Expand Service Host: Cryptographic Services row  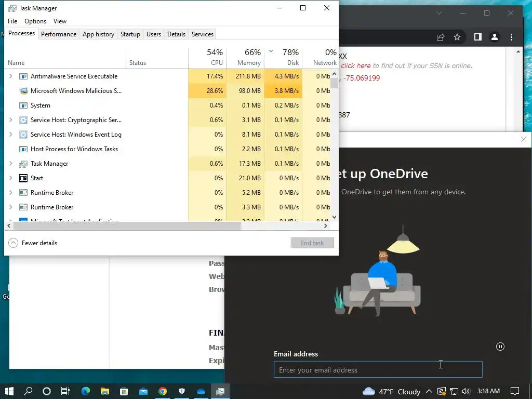click(10, 120)
